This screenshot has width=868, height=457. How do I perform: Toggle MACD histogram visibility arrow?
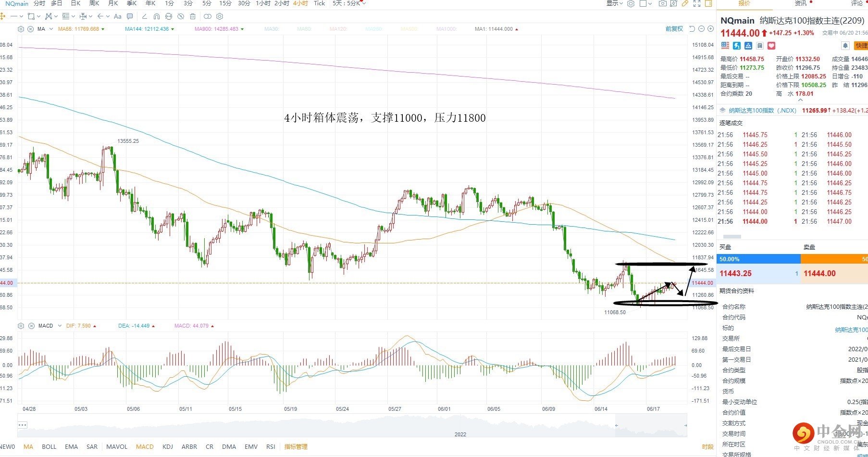click(x=212, y=326)
